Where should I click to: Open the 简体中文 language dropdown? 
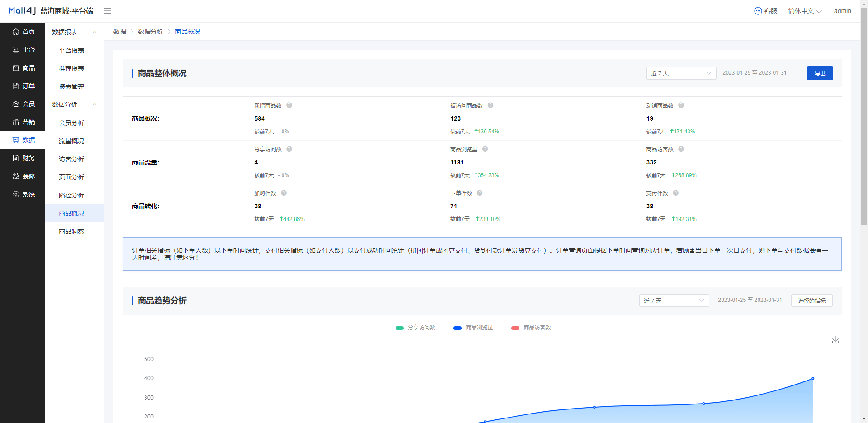[805, 11]
